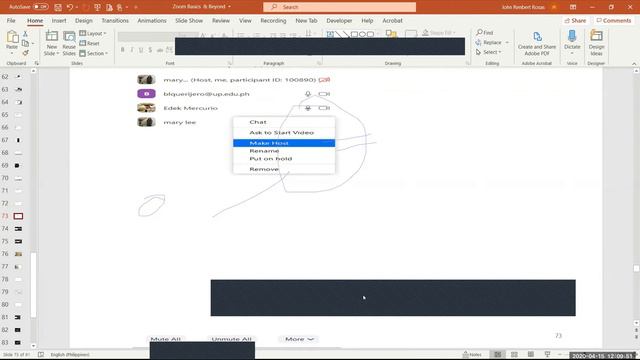Select slide 69 thumbnail
This screenshot has width=640, height=360.
click(18, 165)
